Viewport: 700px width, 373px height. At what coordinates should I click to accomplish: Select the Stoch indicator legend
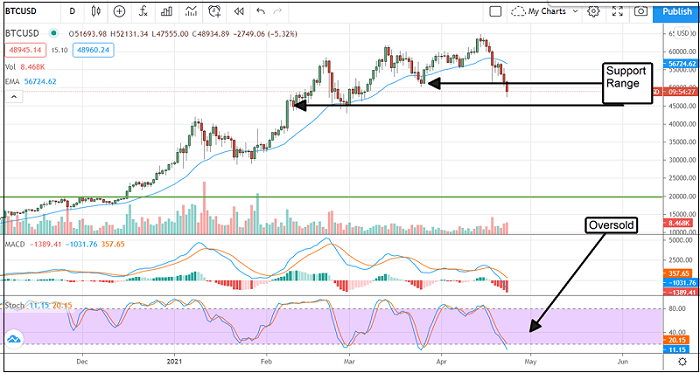(38, 305)
